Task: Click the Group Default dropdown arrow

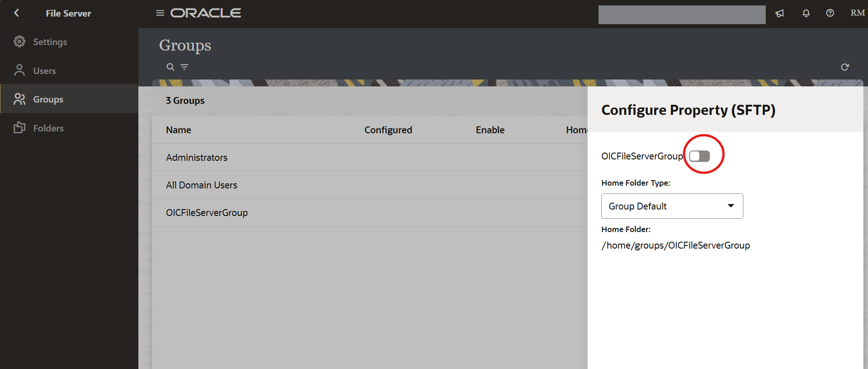Action: pyautogui.click(x=731, y=205)
